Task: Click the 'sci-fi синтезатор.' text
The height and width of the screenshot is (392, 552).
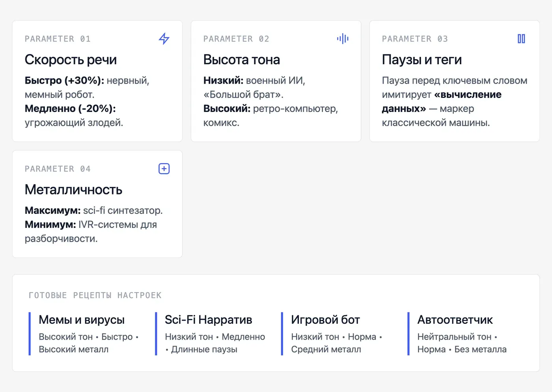Action: [x=123, y=210]
